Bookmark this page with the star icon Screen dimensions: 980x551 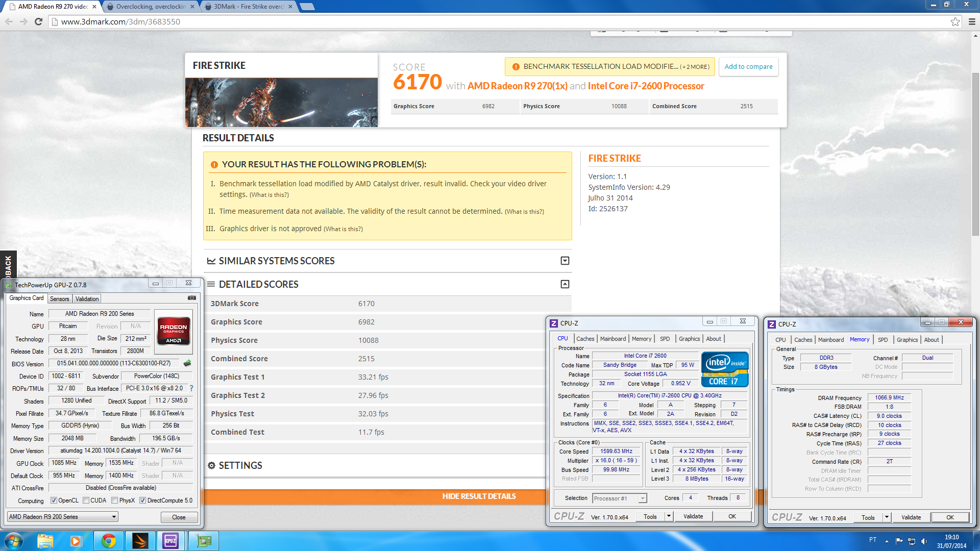(955, 21)
